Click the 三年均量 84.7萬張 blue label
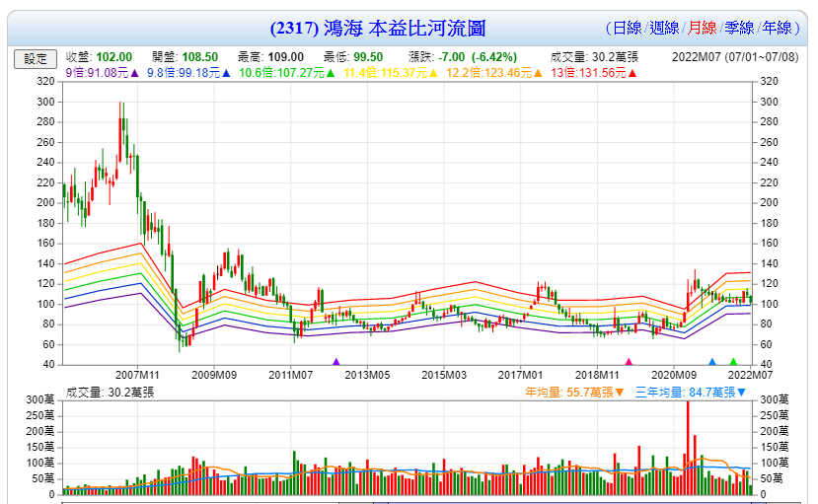The width and height of the screenshot is (818, 504). point(692,393)
